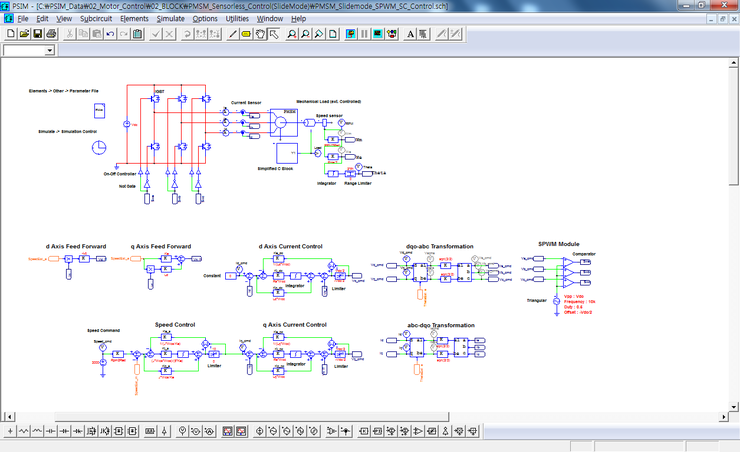Image resolution: width=740 pixels, height=452 pixels.
Task: Open the dropdown combo box below toolbar
Action: [x=50, y=50]
